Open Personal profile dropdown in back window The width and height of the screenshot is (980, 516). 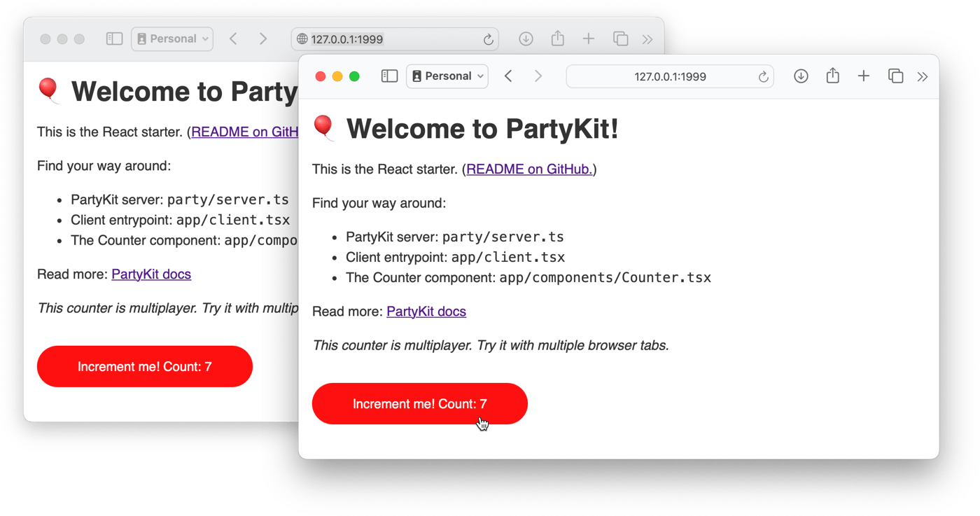[172, 39]
